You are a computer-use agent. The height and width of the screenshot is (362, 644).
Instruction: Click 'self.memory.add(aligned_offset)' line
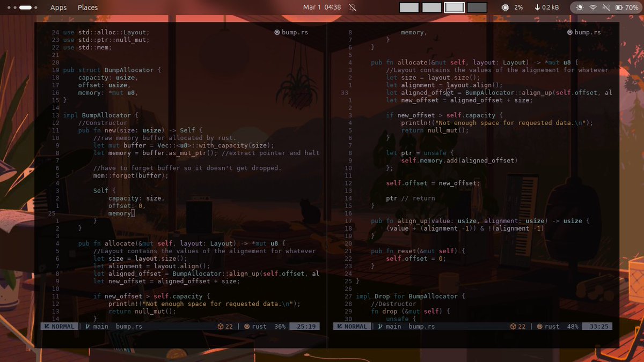459,160
